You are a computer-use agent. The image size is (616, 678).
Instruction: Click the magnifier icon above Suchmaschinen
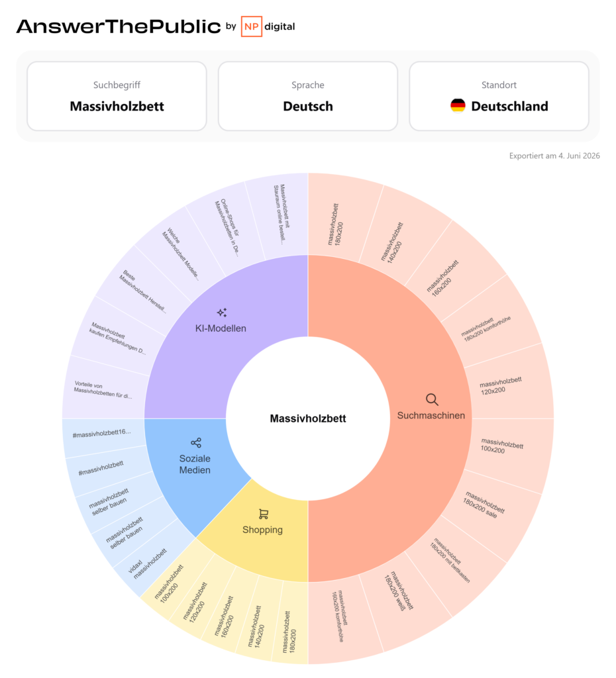[432, 399]
